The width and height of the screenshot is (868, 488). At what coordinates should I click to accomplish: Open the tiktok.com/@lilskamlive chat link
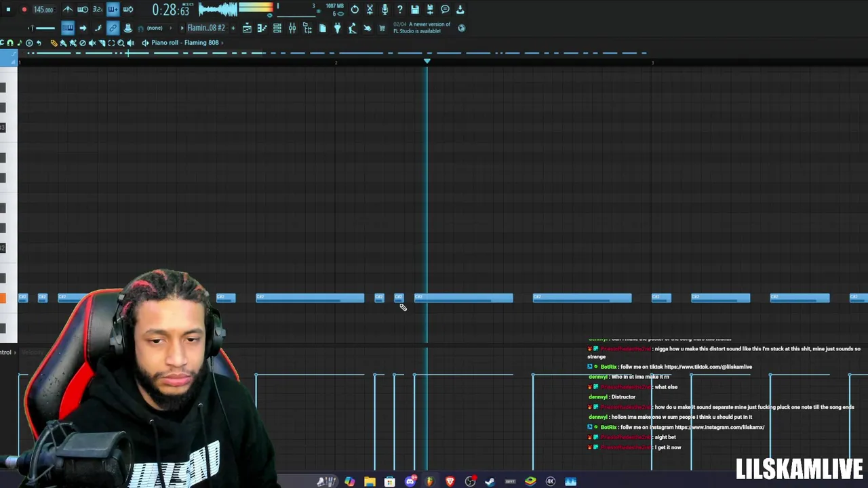click(708, 367)
